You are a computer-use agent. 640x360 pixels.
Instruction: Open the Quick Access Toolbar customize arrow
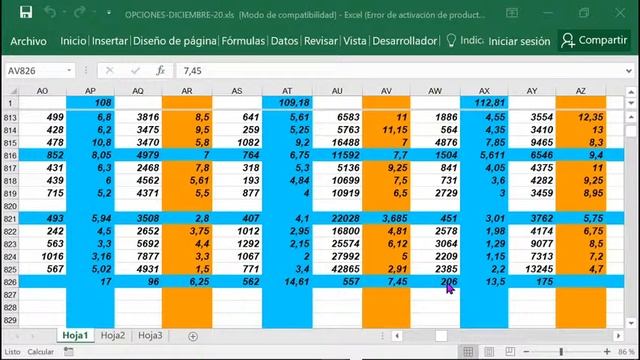pyautogui.click(x=109, y=13)
